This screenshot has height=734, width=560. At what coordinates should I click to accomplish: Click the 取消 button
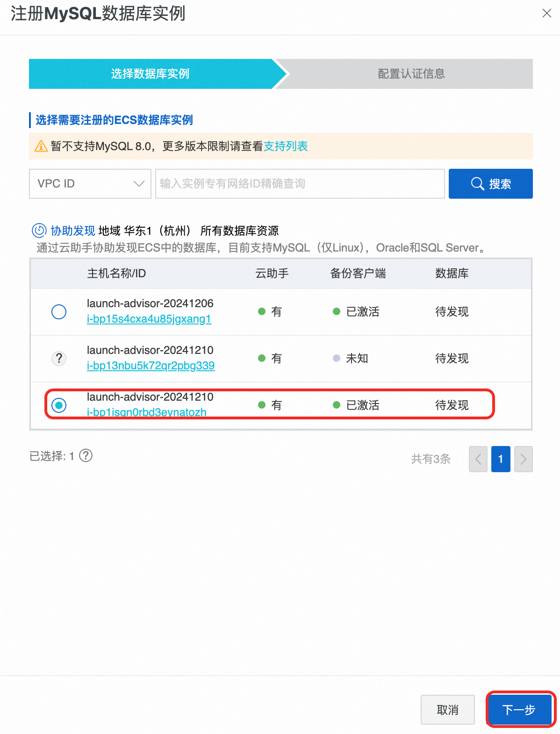[448, 710]
